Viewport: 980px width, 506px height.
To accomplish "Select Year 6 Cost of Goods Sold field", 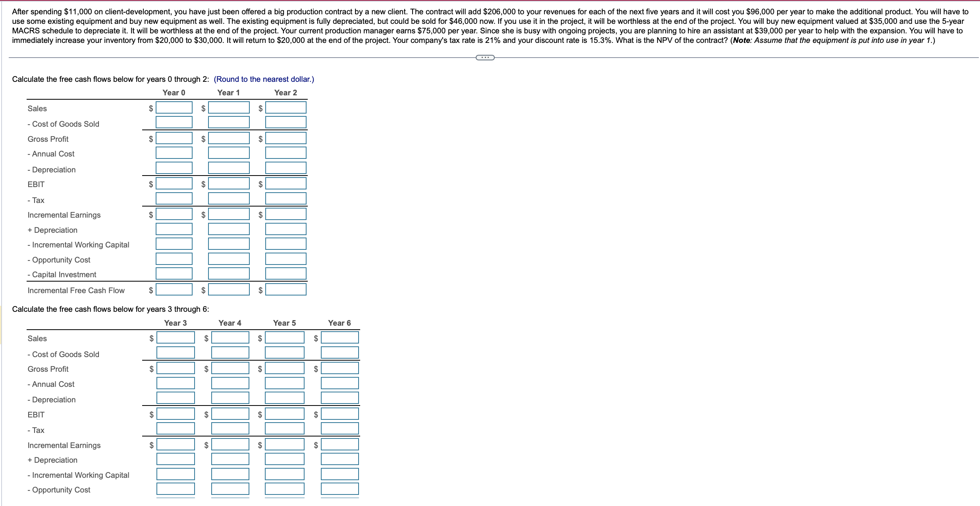I will tap(340, 353).
